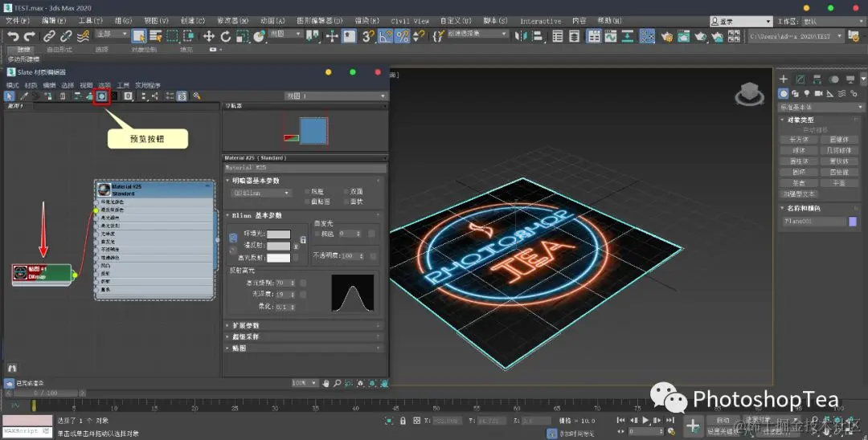
Task: Click the 漫反射 diffuse color swatch
Action: pos(278,246)
